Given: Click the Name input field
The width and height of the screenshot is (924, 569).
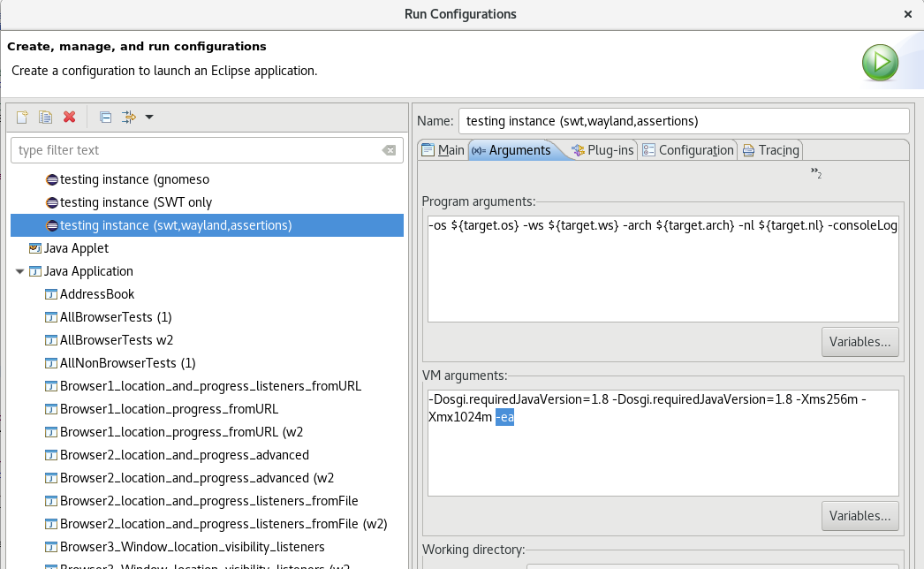Looking at the screenshot, I should tap(683, 121).
